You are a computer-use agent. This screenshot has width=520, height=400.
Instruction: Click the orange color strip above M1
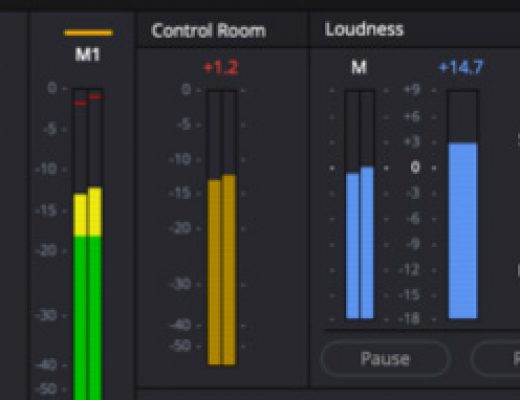click(88, 33)
